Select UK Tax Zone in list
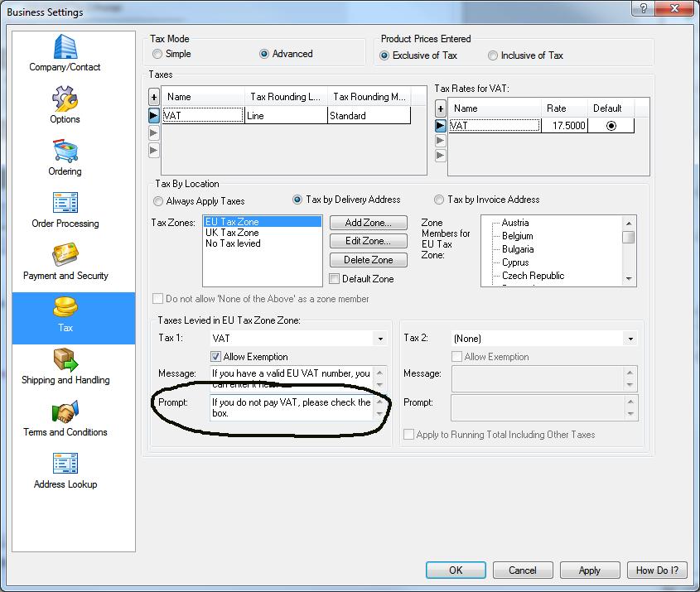 [232, 233]
